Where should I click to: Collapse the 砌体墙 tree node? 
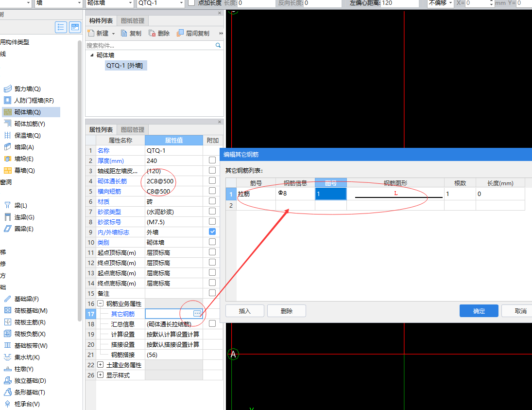click(x=92, y=55)
